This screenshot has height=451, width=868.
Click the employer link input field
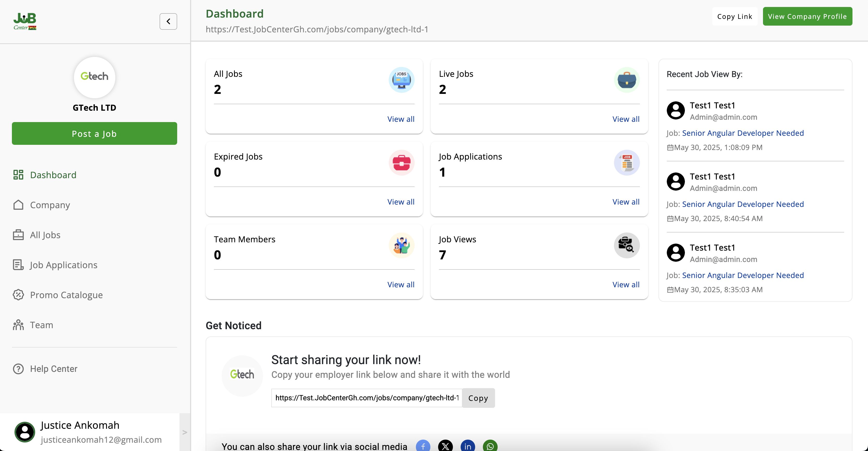click(x=366, y=398)
